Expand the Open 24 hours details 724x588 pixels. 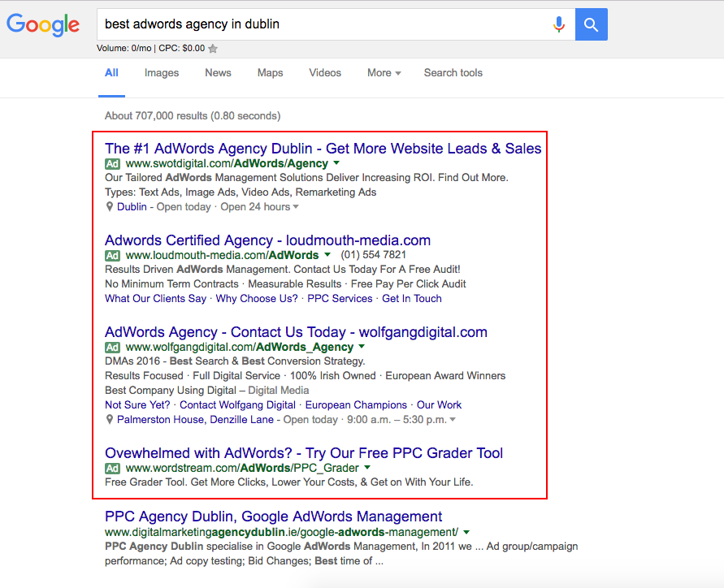[x=296, y=207]
